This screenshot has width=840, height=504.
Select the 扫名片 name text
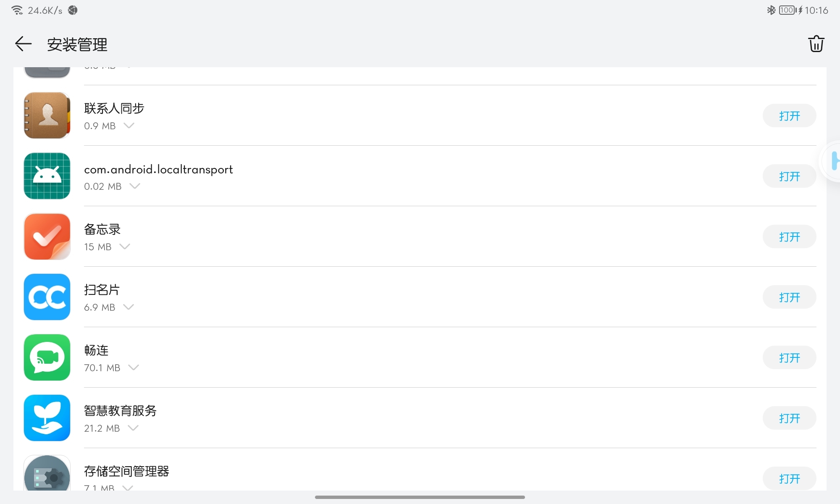point(102,290)
